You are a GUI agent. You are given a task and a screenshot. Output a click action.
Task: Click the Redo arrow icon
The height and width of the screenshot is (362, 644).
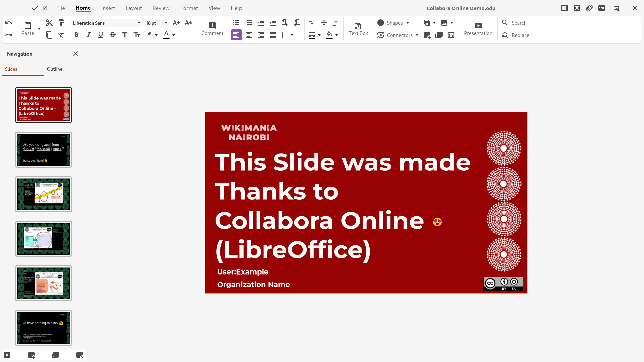[x=9, y=35]
